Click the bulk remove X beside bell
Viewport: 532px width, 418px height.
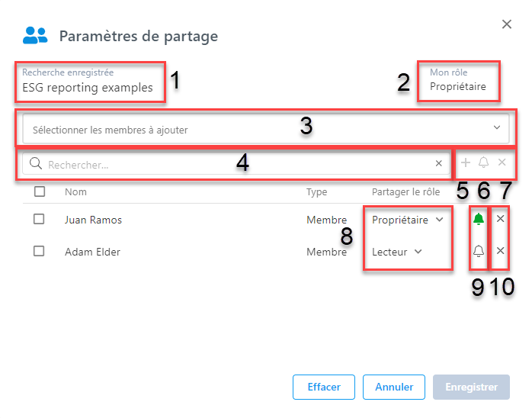pyautogui.click(x=502, y=162)
